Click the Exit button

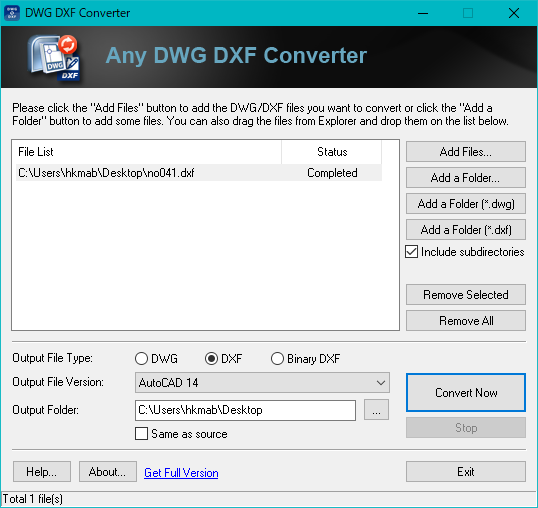click(x=466, y=472)
